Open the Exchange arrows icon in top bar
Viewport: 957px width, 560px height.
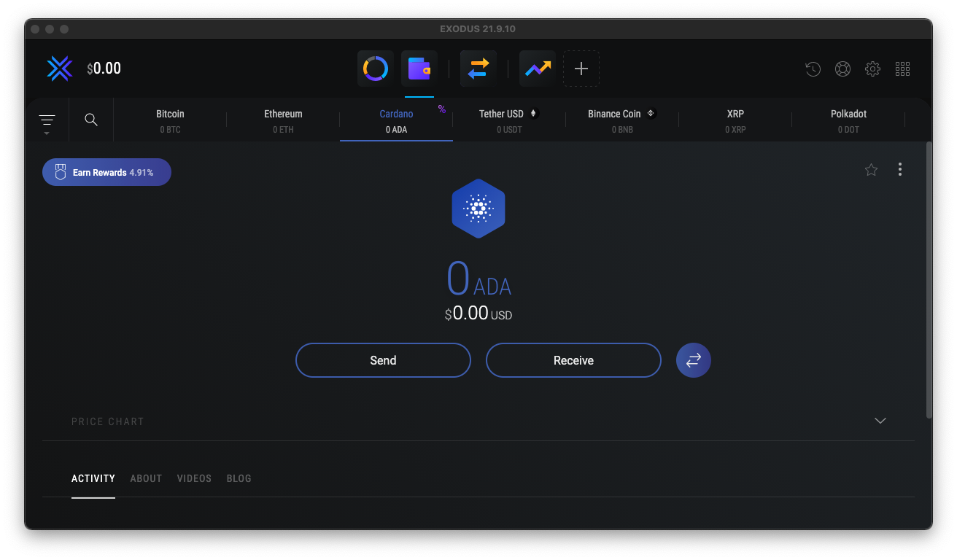tap(478, 69)
